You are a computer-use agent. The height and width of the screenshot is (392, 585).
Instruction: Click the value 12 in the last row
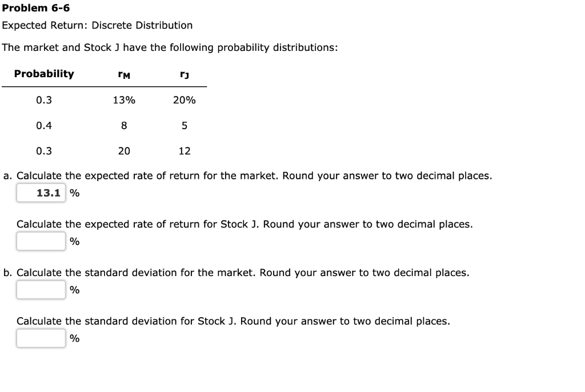[184, 151]
